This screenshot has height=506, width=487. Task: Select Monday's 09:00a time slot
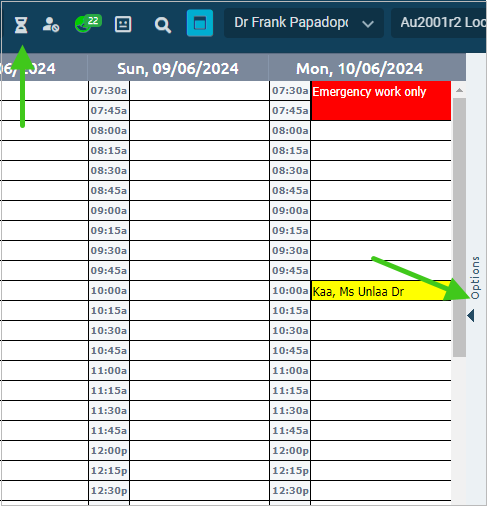(381, 211)
